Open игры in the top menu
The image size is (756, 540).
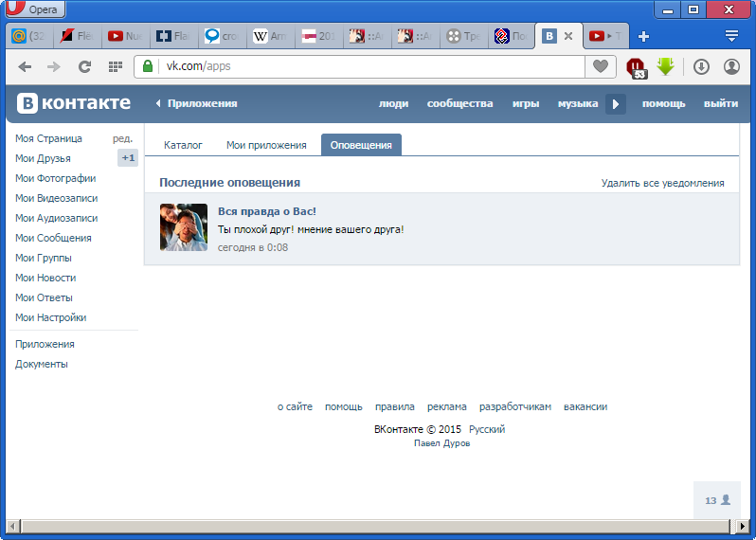[x=526, y=103]
